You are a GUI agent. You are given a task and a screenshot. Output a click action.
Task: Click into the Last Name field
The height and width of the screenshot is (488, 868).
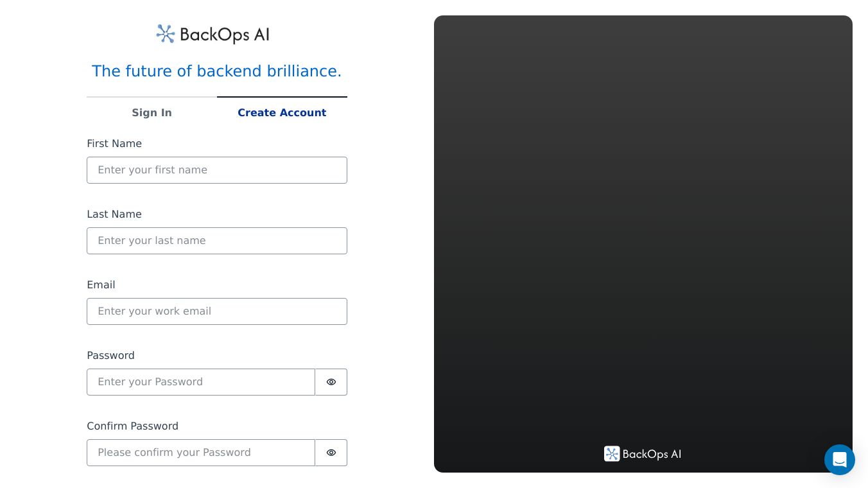click(217, 241)
